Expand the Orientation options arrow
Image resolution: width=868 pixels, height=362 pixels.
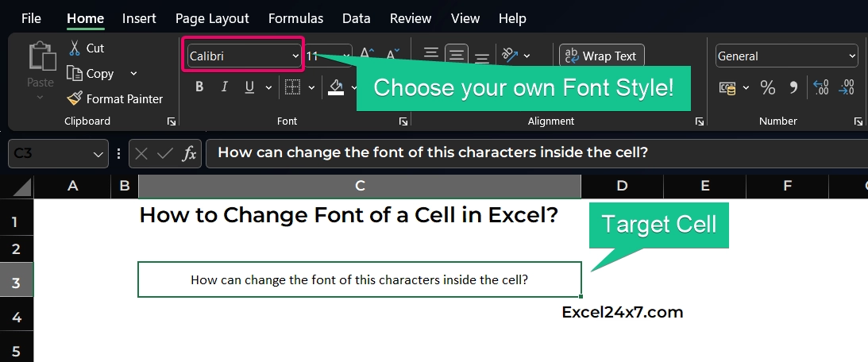pos(527,56)
